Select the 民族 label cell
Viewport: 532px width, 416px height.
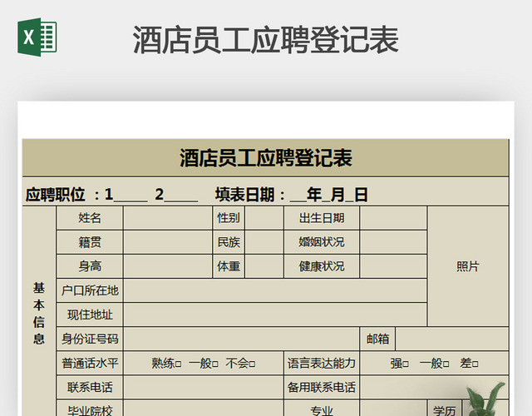tap(229, 242)
